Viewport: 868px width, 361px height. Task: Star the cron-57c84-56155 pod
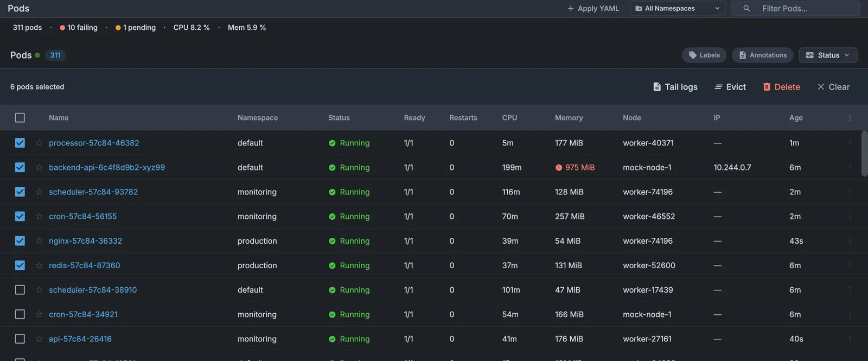39,216
